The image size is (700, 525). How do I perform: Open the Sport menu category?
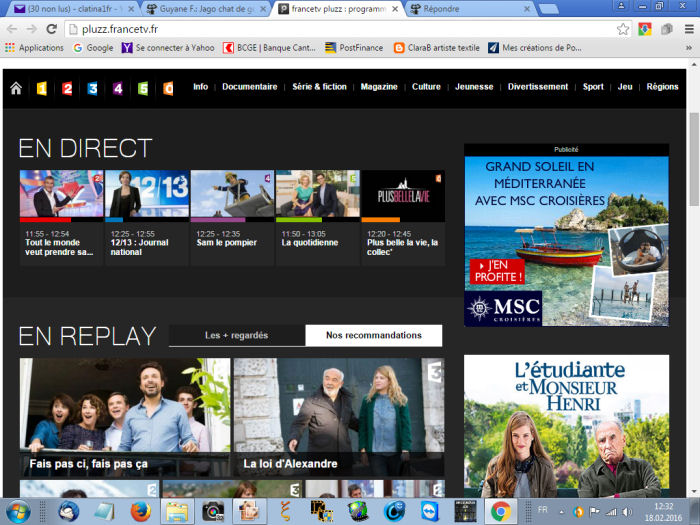593,87
